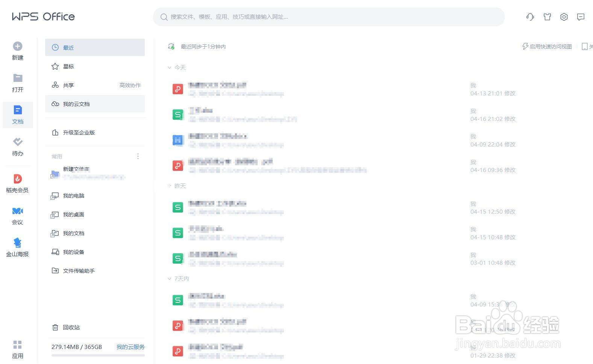Open the 待办 todo icon
The width and height of the screenshot is (593, 364).
[18, 142]
